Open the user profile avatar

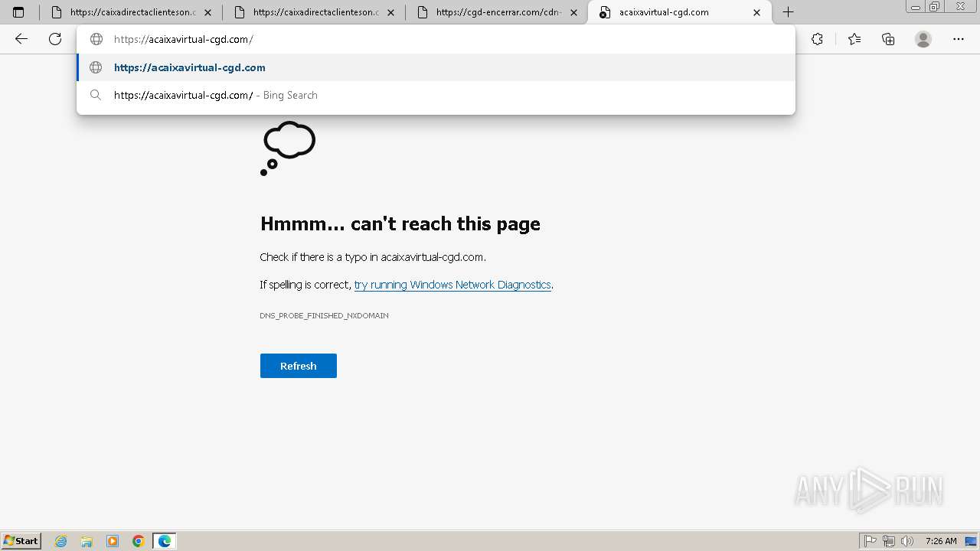click(x=923, y=39)
